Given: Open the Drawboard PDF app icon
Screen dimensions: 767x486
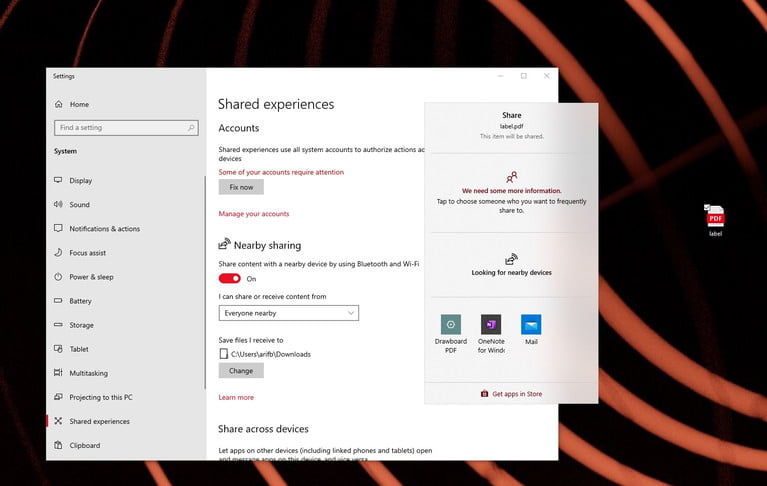Looking at the screenshot, I should pyautogui.click(x=451, y=325).
